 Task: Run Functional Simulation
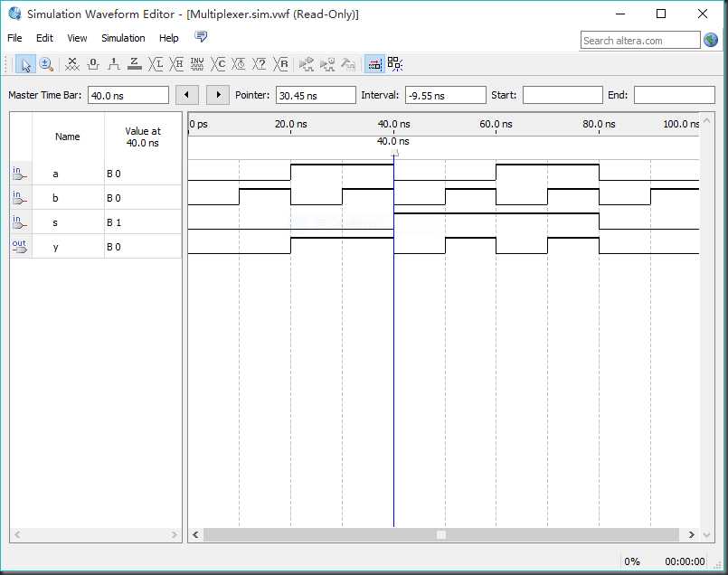click(306, 64)
